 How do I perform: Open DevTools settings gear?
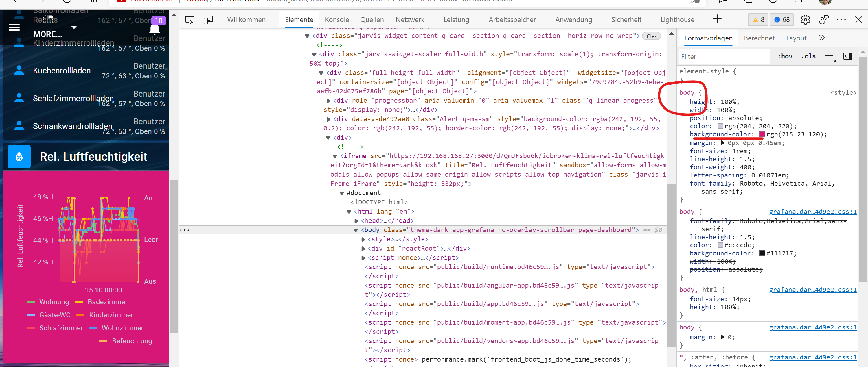(x=805, y=20)
